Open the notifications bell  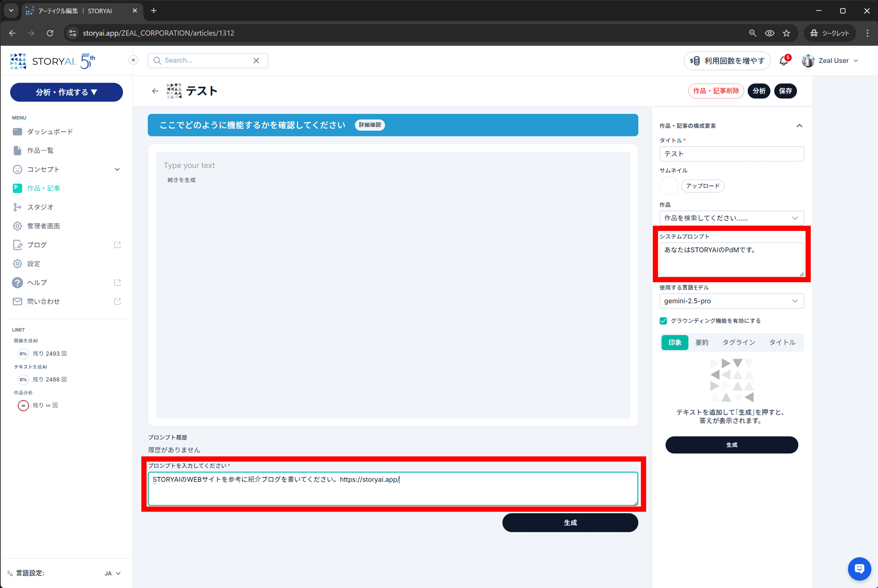coord(784,60)
